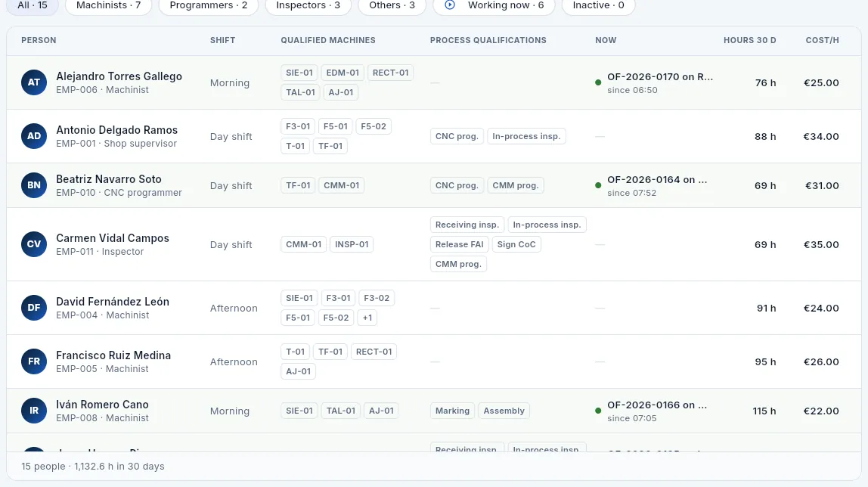Screen dimensions: 868x487
Task: Click name Francisco Ruiz Medina
Action: (x=113, y=356)
